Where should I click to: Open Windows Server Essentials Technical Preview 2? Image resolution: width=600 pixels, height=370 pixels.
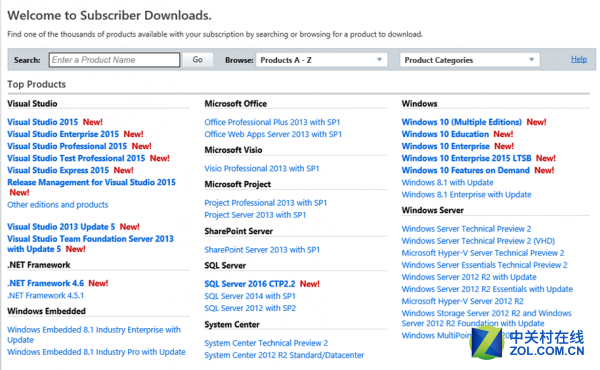click(x=484, y=265)
